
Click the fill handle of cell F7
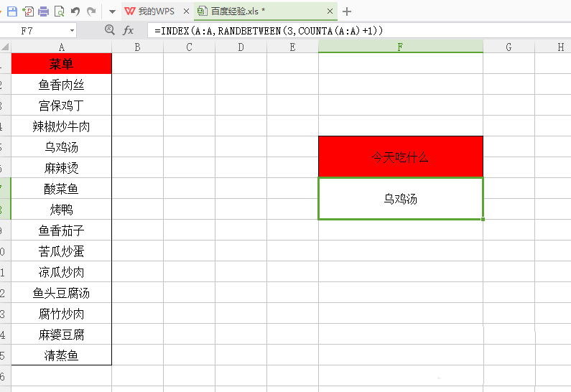click(x=483, y=219)
